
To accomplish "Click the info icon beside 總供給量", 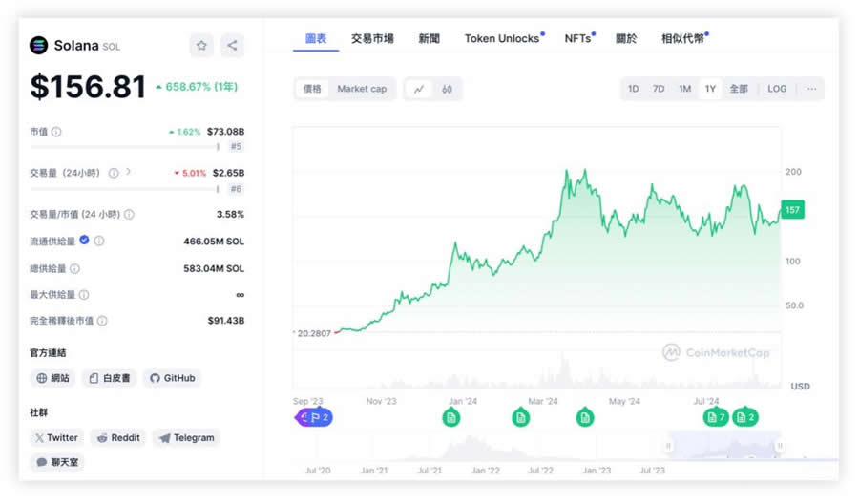I will point(74,269).
